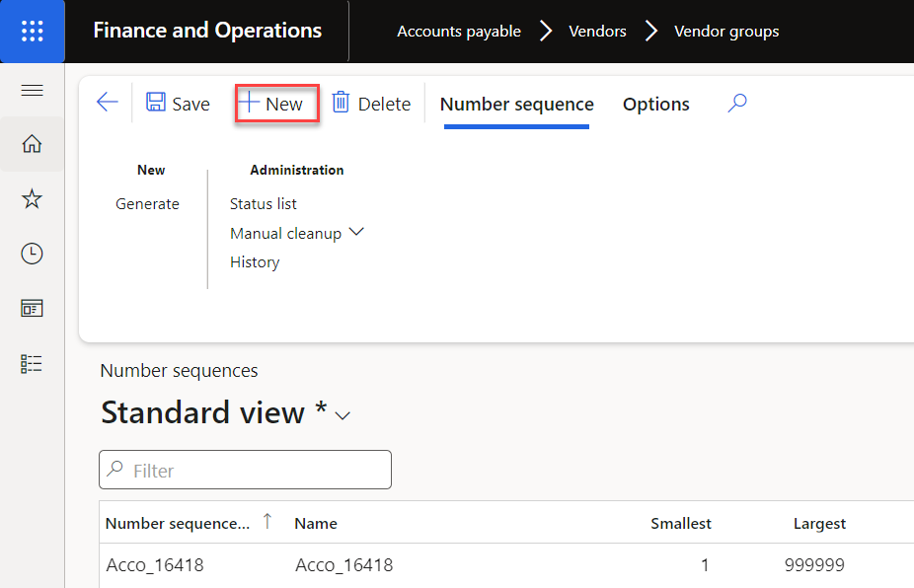Open History under Administration
Image resolution: width=914 pixels, height=588 pixels.
click(x=255, y=262)
